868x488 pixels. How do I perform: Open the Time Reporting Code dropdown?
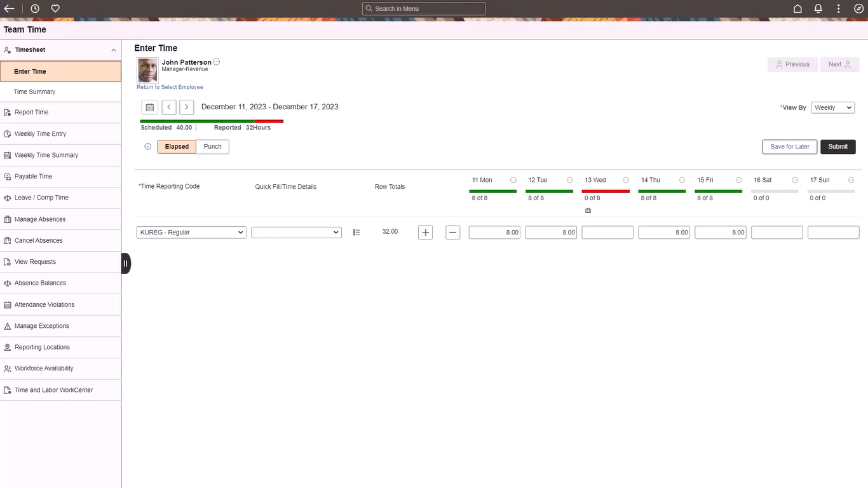[191, 233]
